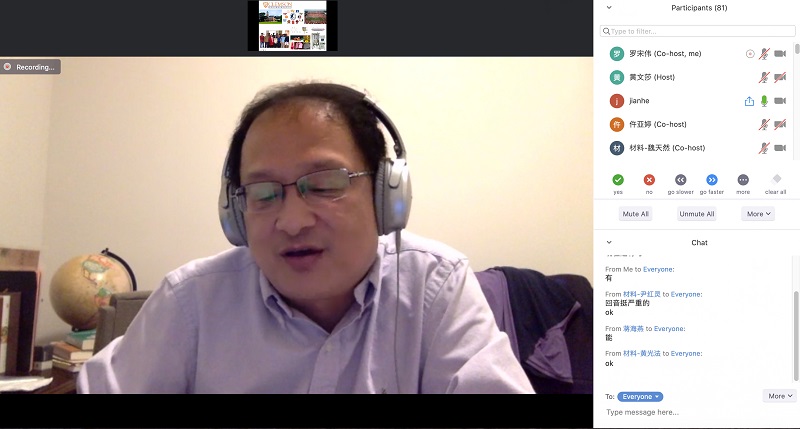Click the participant name 'jianhe'
800x429 pixels.
[x=639, y=101]
